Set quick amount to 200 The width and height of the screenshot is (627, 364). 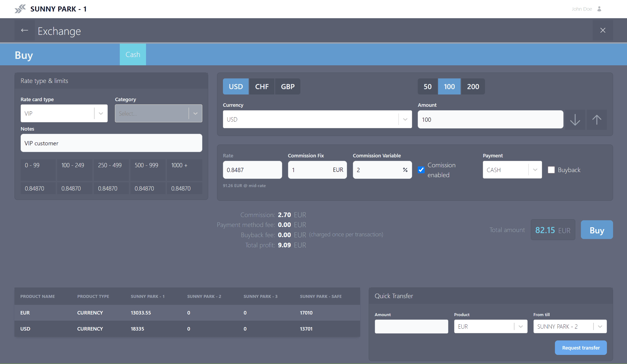473,86
